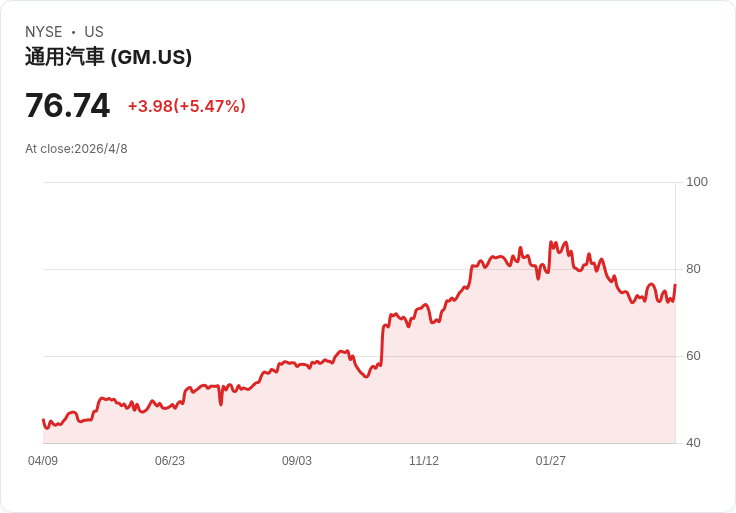Click the sharp price jump before 11/12
Image resolution: width=736 pixels, height=513 pixels.
382,345
